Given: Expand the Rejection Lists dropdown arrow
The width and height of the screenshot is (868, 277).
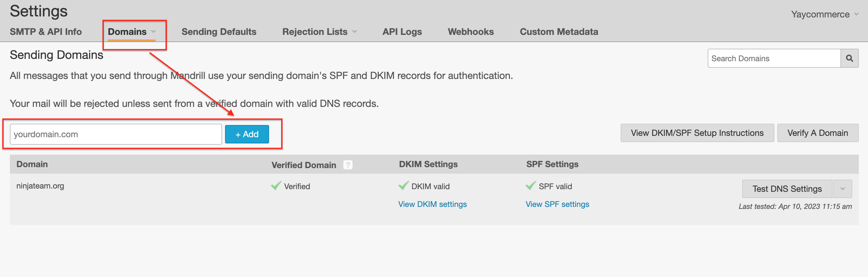Looking at the screenshot, I should [x=354, y=32].
